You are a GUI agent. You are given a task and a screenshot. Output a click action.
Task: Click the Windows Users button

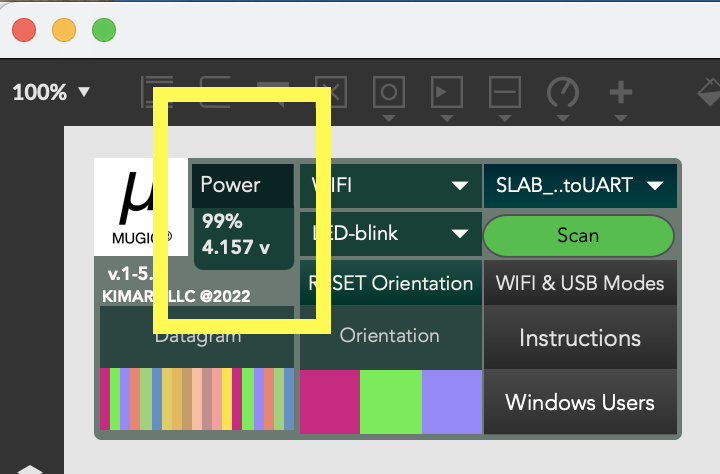click(x=579, y=403)
